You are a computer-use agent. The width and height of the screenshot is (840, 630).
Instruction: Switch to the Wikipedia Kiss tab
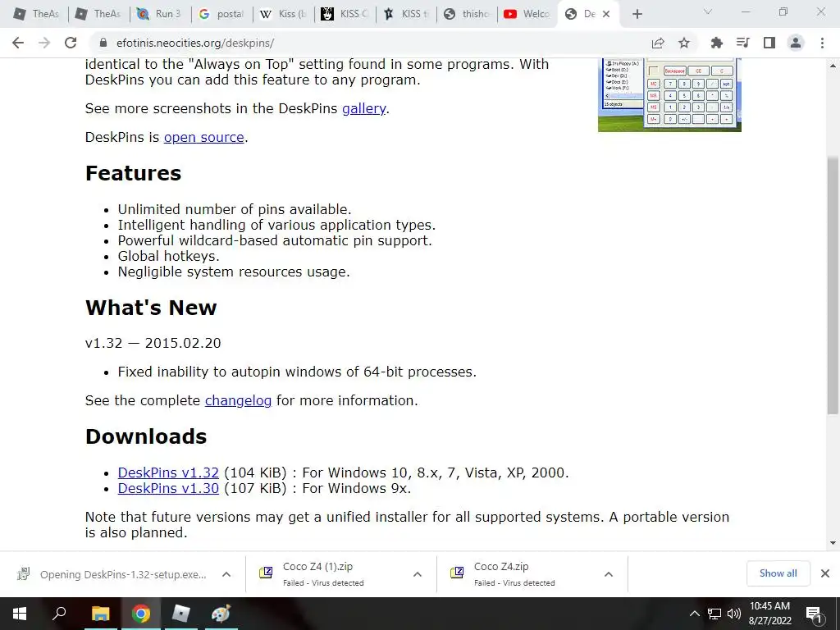point(283,14)
